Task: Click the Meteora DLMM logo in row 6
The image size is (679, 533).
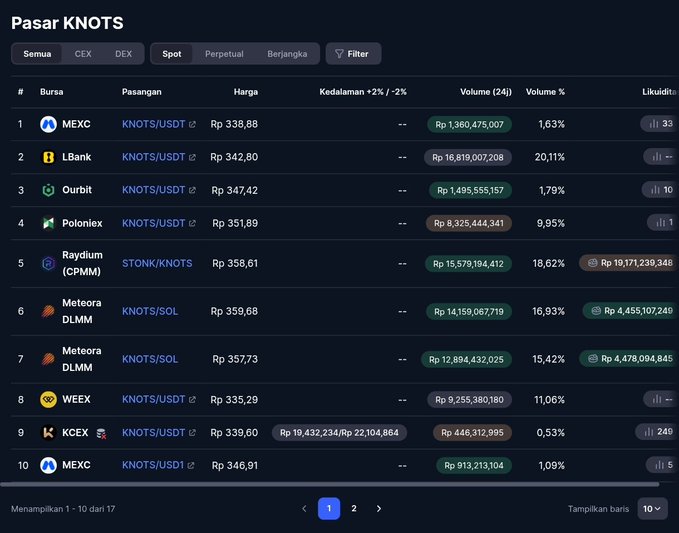Action: pyautogui.click(x=48, y=311)
